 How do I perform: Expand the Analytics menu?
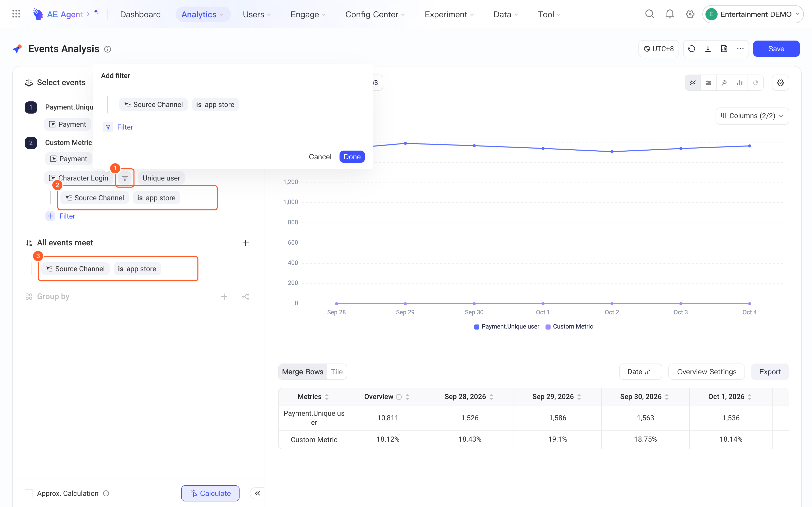pyautogui.click(x=203, y=14)
